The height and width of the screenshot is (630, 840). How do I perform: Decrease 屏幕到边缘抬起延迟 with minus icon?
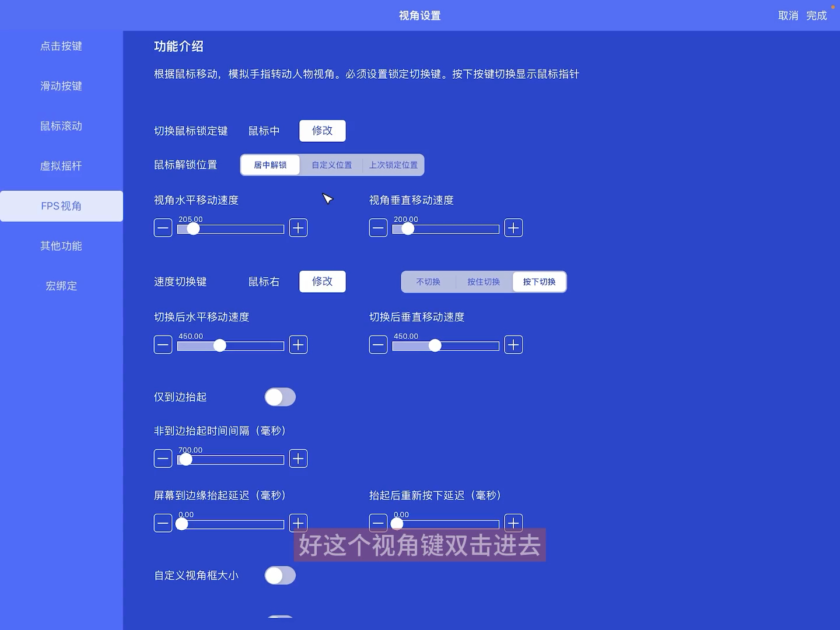pyautogui.click(x=163, y=523)
